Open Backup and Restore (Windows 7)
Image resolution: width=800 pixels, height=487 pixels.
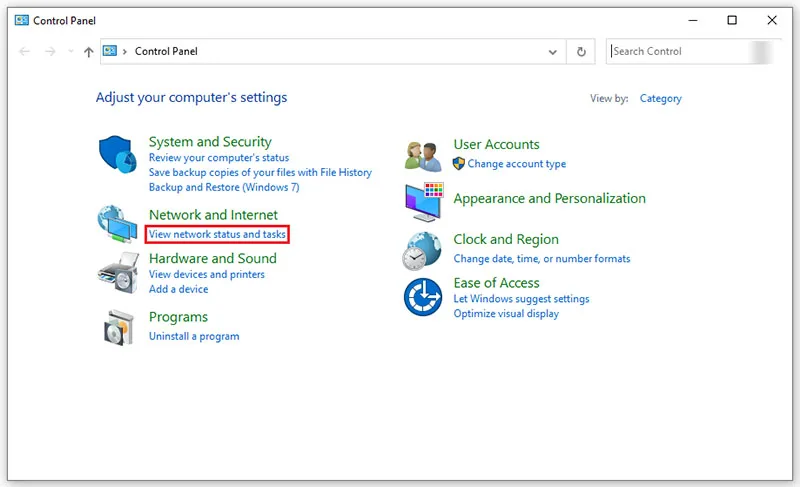click(x=224, y=187)
